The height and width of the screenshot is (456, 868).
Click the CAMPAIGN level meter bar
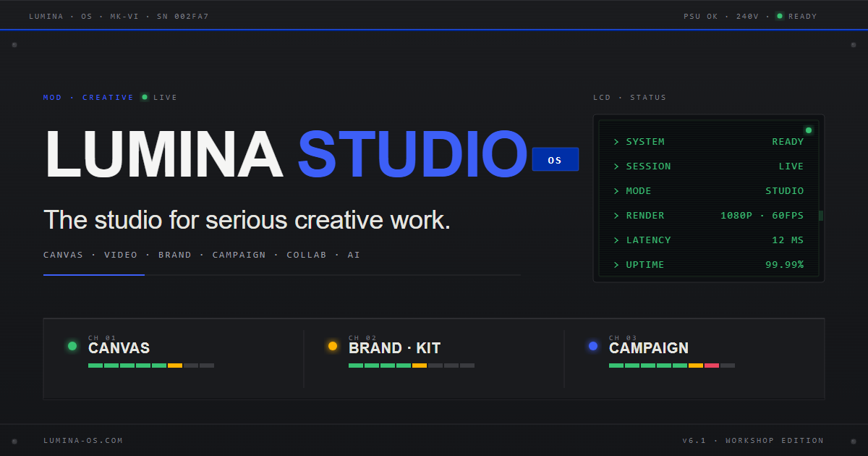[672, 366]
